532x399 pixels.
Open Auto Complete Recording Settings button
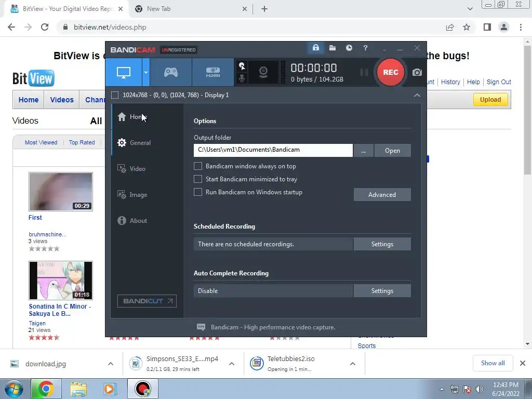[382, 291]
